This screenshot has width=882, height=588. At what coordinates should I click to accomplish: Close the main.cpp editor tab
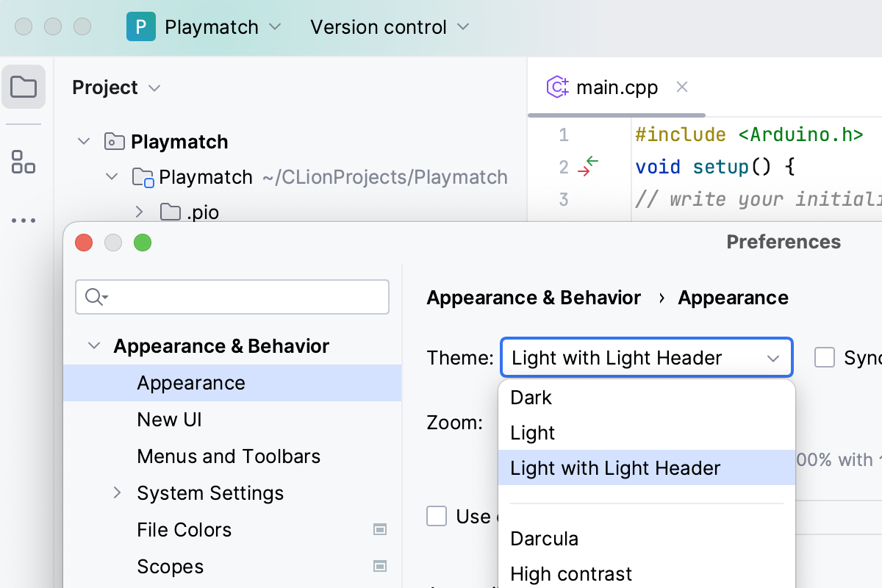point(682,87)
